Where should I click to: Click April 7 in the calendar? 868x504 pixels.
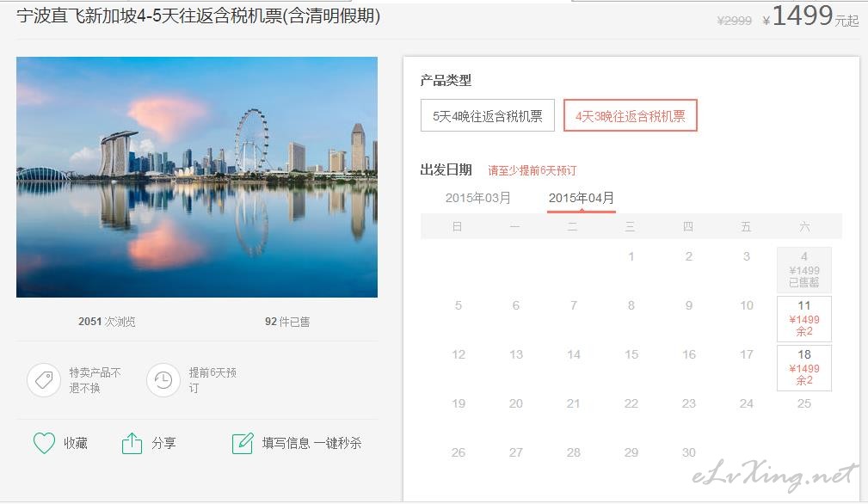(574, 305)
